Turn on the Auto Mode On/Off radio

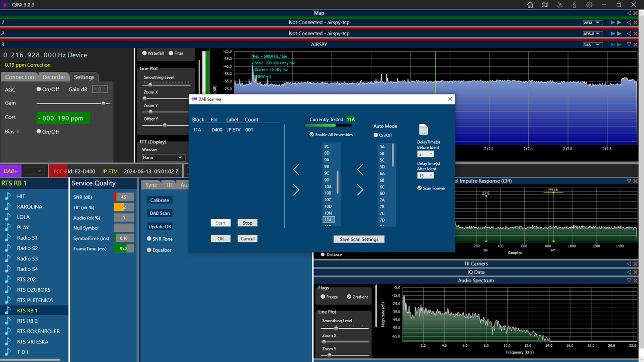(x=376, y=135)
